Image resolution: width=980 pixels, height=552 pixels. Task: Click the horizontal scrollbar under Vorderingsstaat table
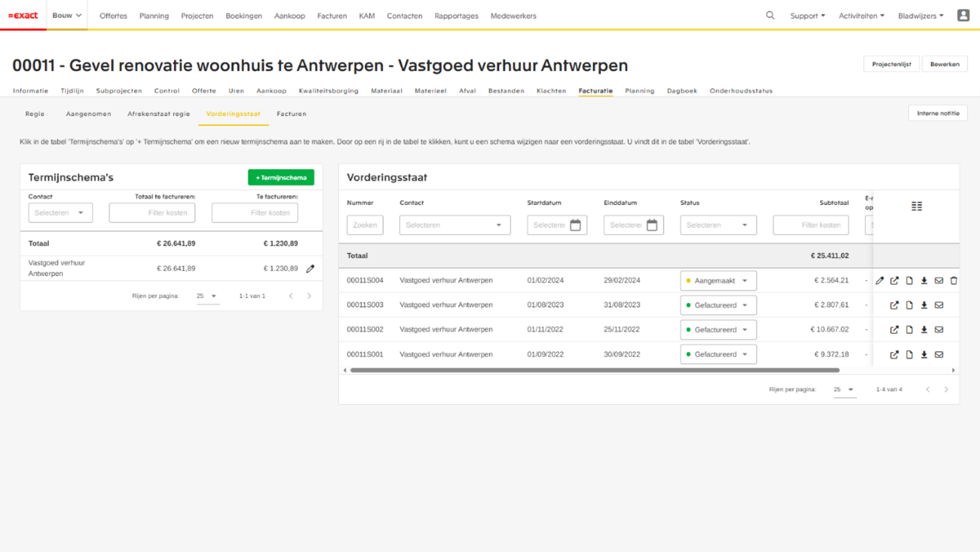point(595,371)
